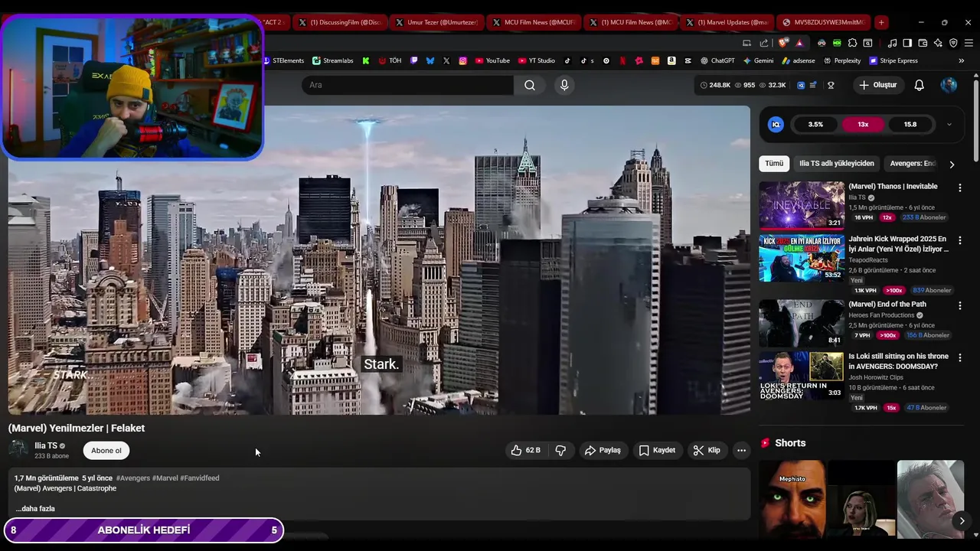Toggle the browser sidebar panel icon

tap(907, 43)
